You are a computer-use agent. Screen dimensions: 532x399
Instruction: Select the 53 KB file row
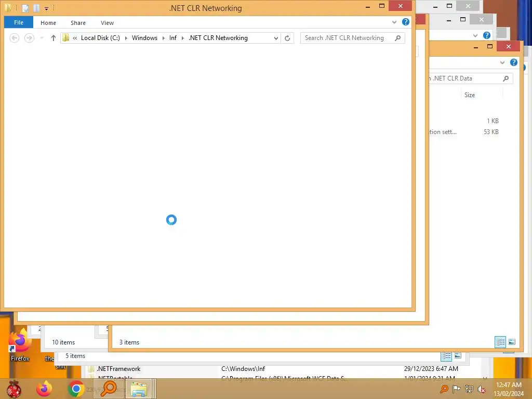point(464,132)
